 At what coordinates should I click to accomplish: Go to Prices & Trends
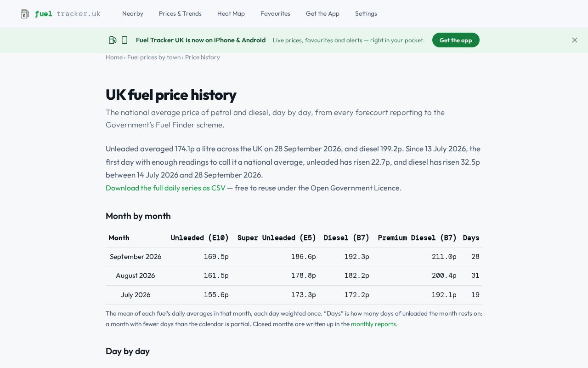coord(180,14)
